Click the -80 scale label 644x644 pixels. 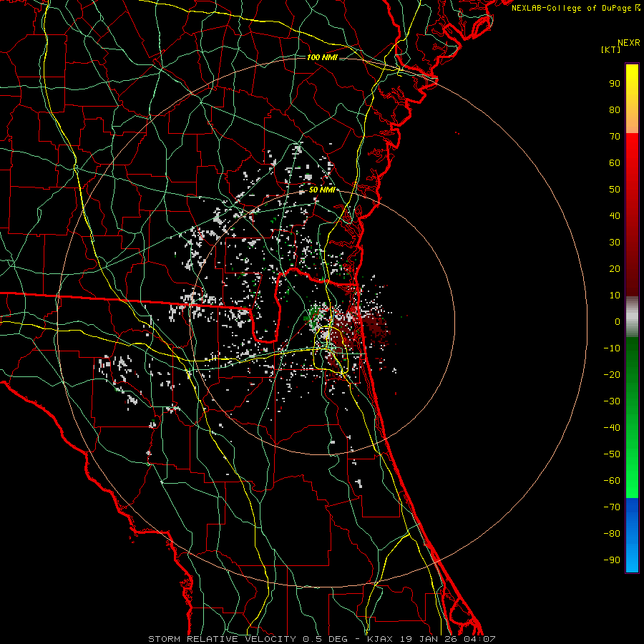coord(612,534)
